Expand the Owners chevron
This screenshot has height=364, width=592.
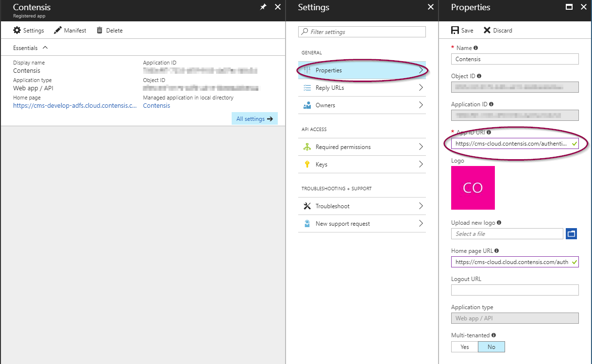421,105
